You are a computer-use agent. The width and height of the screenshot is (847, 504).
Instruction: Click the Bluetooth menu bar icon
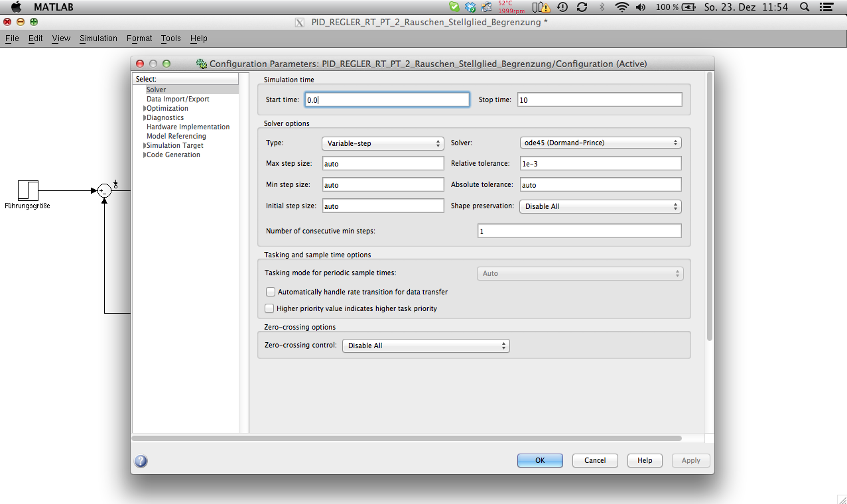pos(602,7)
